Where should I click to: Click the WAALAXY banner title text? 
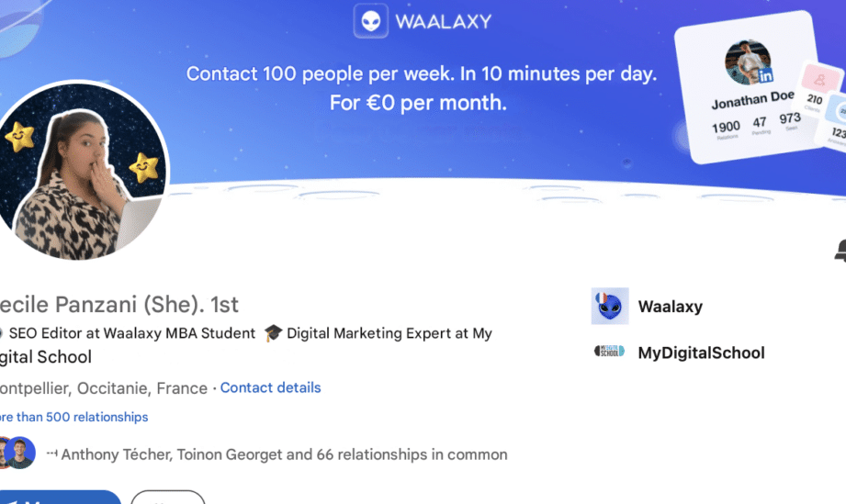coord(443,21)
